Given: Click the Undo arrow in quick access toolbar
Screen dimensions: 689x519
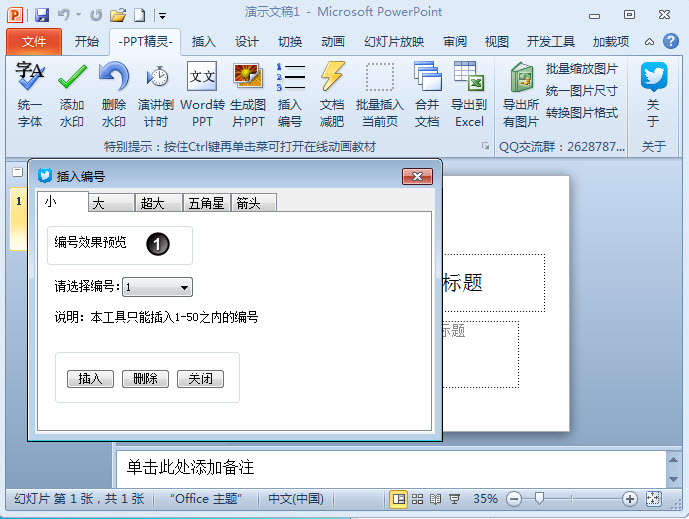Looking at the screenshot, I should point(64,15).
